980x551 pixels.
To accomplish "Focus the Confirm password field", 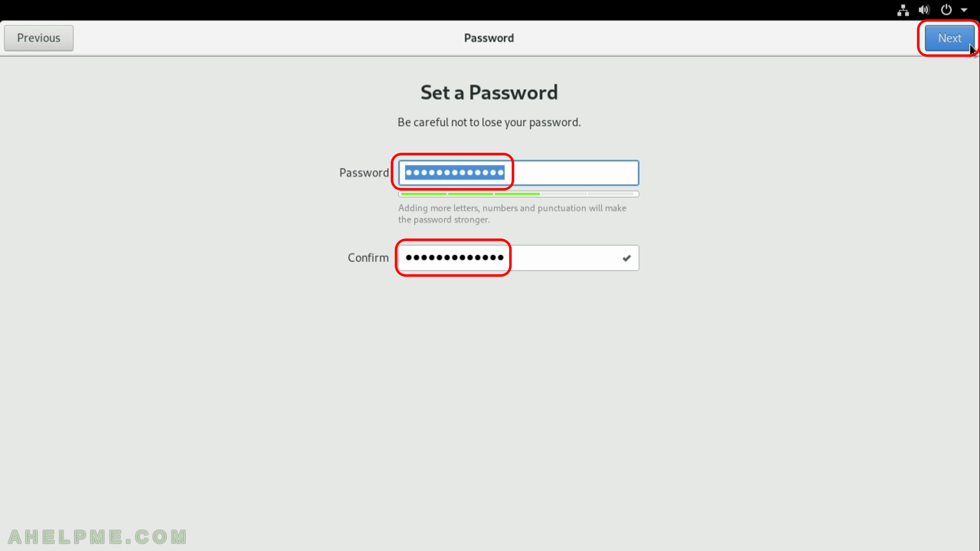I will pos(519,258).
